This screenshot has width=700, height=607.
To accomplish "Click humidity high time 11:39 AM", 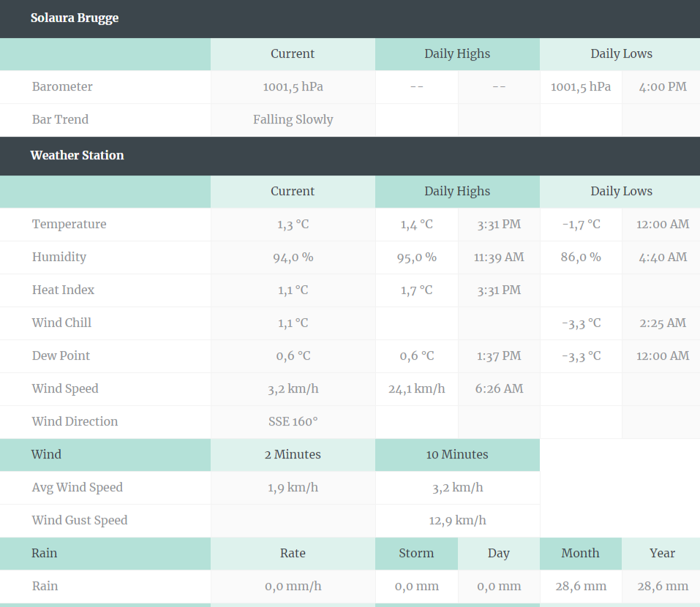I will coord(499,257).
